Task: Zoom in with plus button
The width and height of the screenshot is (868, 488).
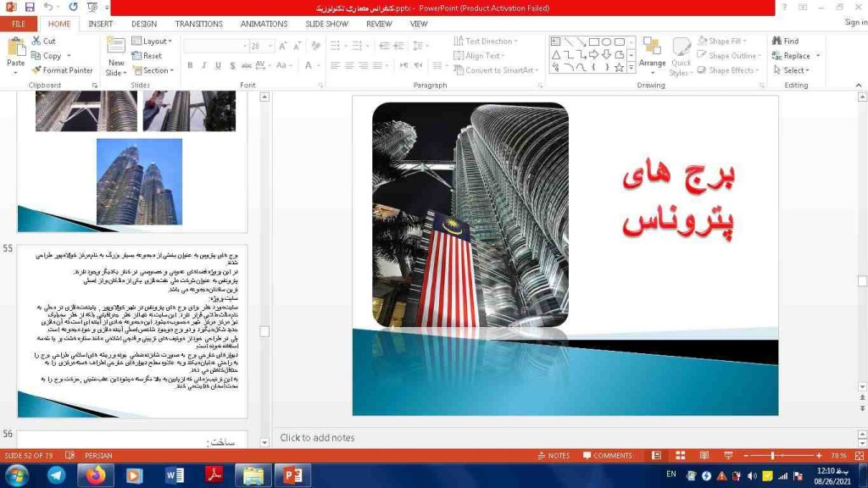Action: (x=819, y=455)
